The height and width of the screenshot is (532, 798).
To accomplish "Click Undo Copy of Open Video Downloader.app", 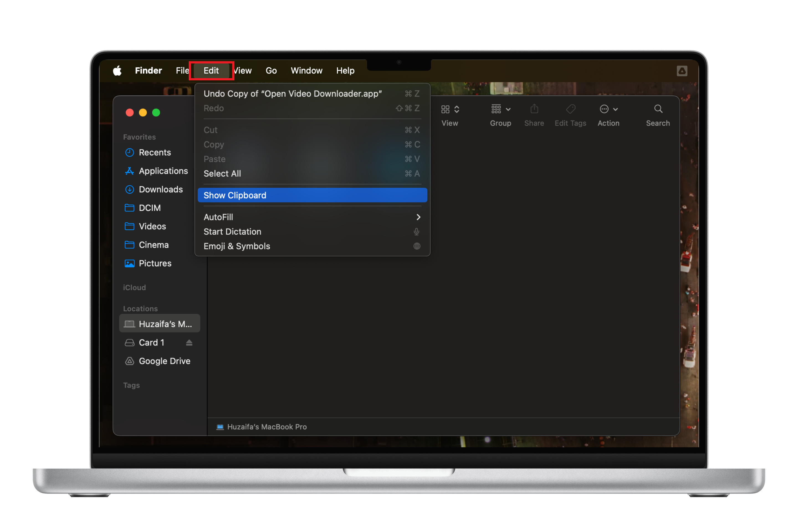I will 293,94.
